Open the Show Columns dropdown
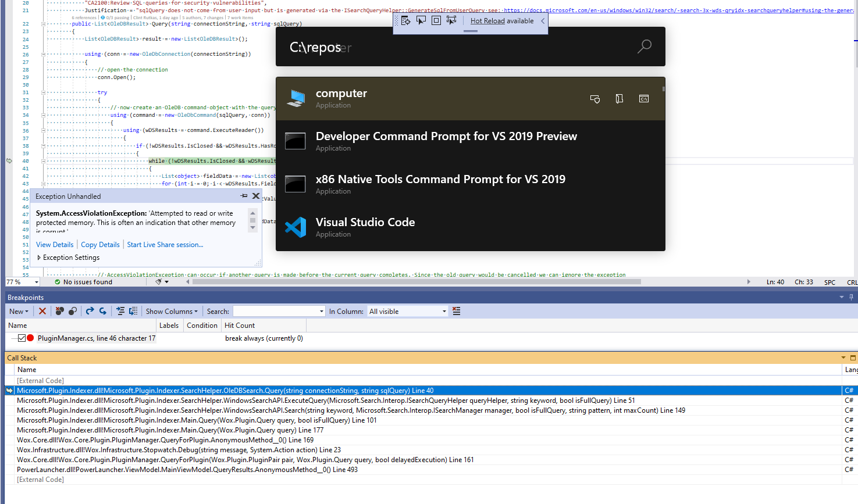 [x=172, y=311]
